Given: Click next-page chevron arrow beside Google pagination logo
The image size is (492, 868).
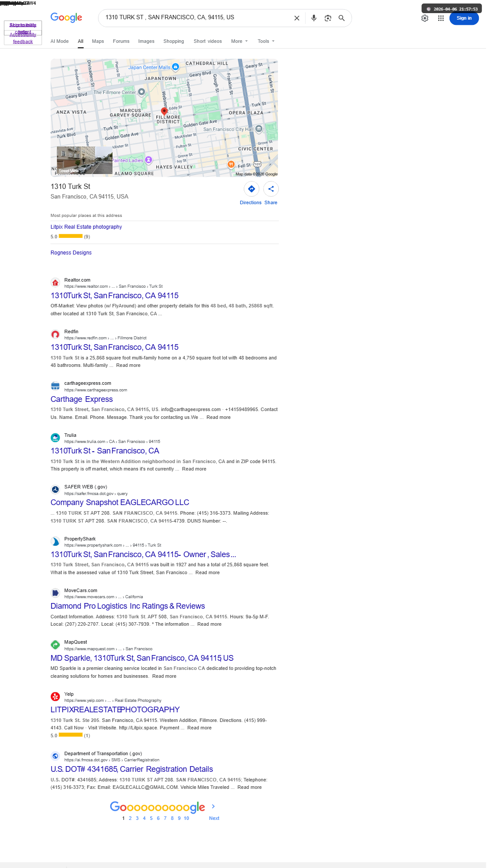Looking at the screenshot, I should (x=213, y=806).
